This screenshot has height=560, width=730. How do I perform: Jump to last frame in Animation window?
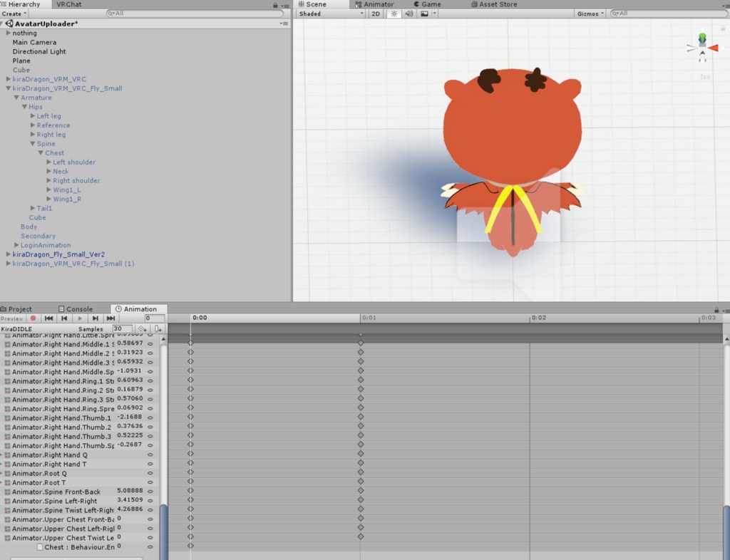(110, 318)
